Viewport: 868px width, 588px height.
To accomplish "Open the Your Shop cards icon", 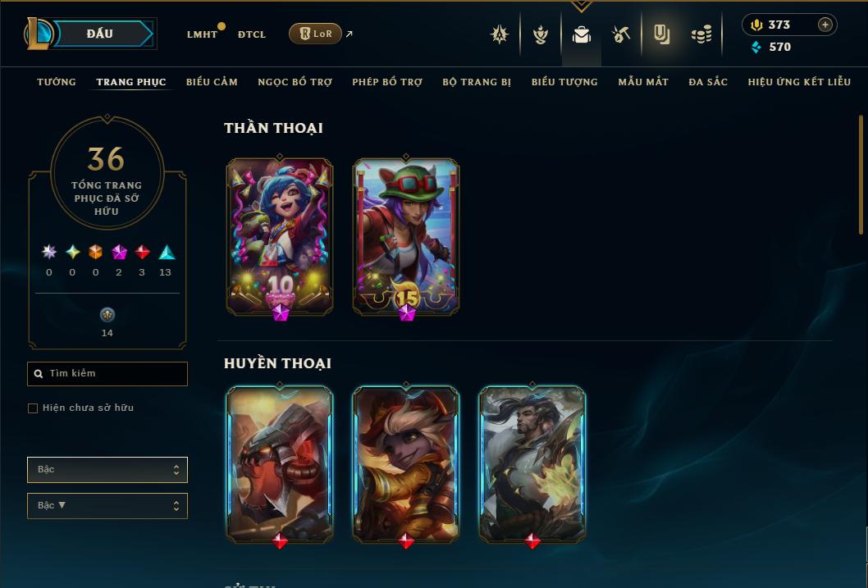I will click(x=661, y=34).
